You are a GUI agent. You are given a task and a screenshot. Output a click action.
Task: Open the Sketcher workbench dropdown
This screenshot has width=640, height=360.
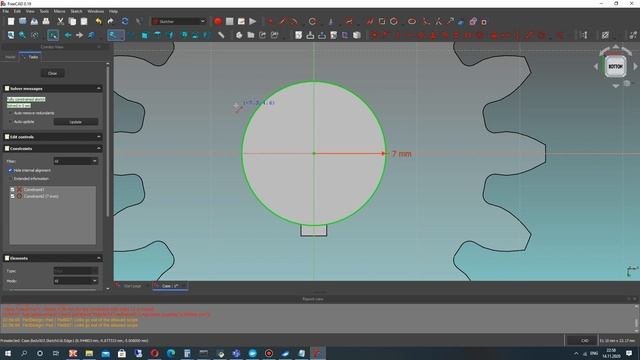tap(179, 21)
